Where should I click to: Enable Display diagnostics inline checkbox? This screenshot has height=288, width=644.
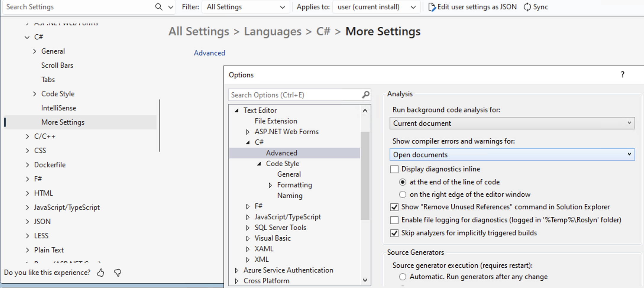(394, 169)
